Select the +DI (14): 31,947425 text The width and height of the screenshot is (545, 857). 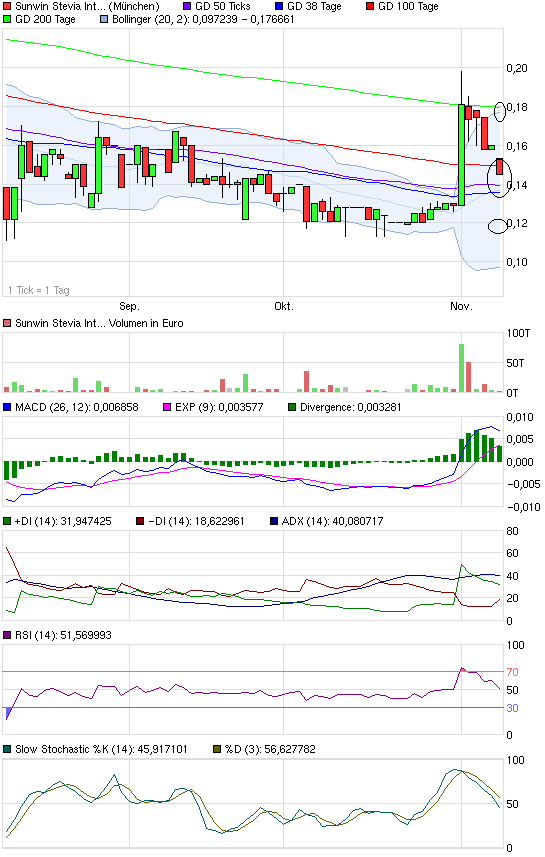[63, 522]
